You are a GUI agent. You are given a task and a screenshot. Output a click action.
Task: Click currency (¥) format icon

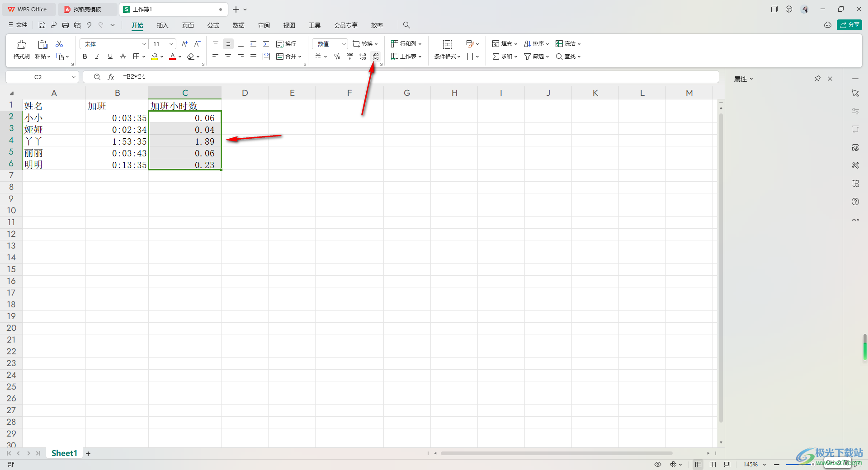coord(318,56)
